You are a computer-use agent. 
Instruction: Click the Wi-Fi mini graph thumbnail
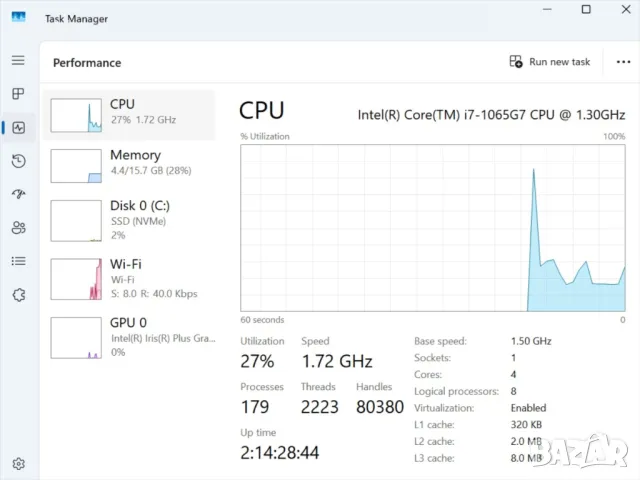[x=76, y=279]
